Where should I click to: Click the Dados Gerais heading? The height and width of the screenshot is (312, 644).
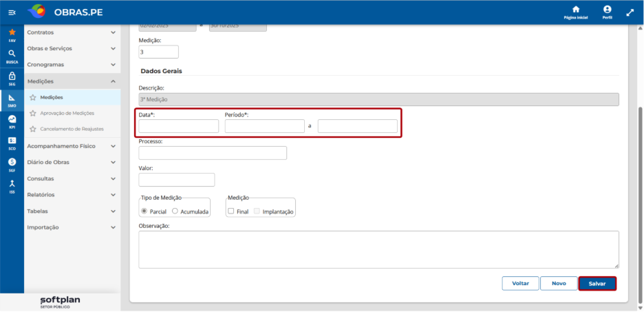coord(162,71)
